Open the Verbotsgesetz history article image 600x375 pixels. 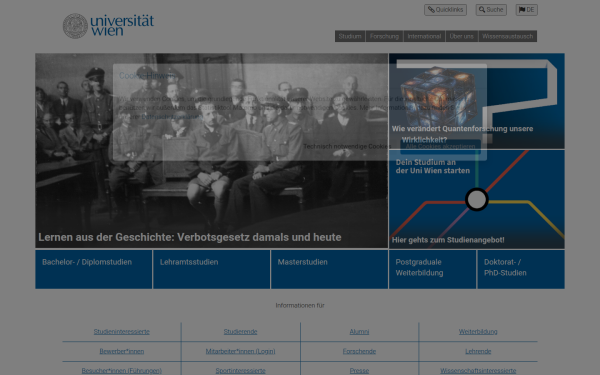(212, 150)
